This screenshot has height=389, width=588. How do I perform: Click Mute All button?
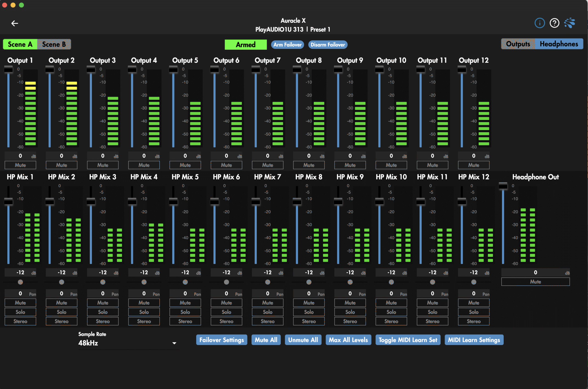coord(266,340)
